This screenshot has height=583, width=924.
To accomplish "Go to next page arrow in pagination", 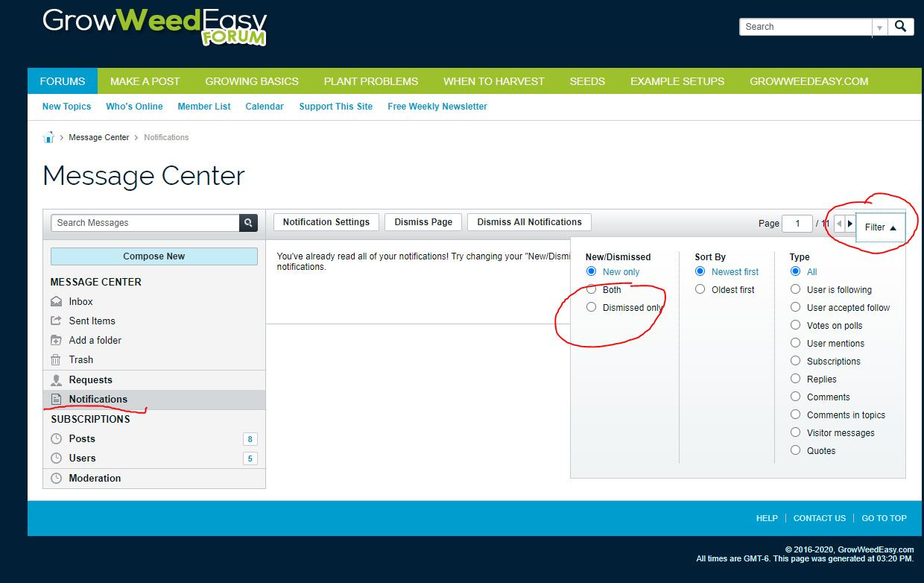I will pyautogui.click(x=849, y=224).
